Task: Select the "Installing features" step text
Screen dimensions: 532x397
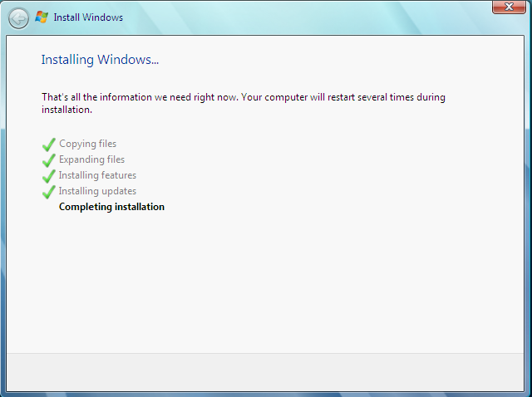Action: [97, 175]
